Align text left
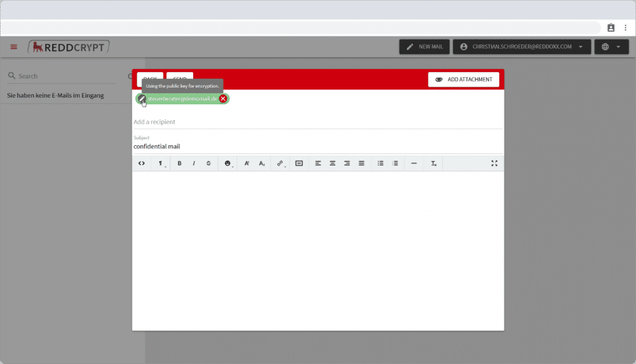The width and height of the screenshot is (636, 364). click(318, 163)
